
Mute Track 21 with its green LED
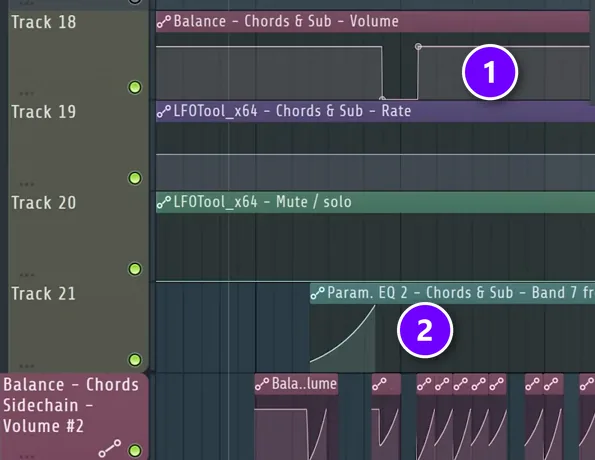coord(135,360)
